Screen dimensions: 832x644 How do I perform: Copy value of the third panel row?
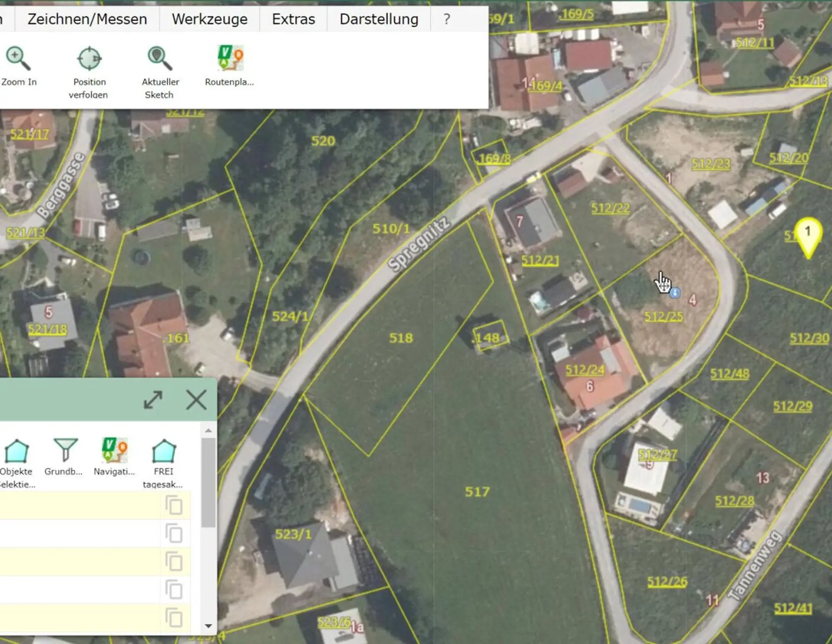[x=174, y=562]
